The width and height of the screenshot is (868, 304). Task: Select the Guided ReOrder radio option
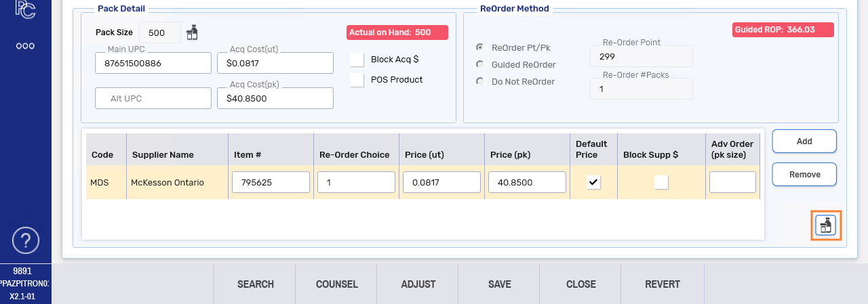(x=479, y=65)
